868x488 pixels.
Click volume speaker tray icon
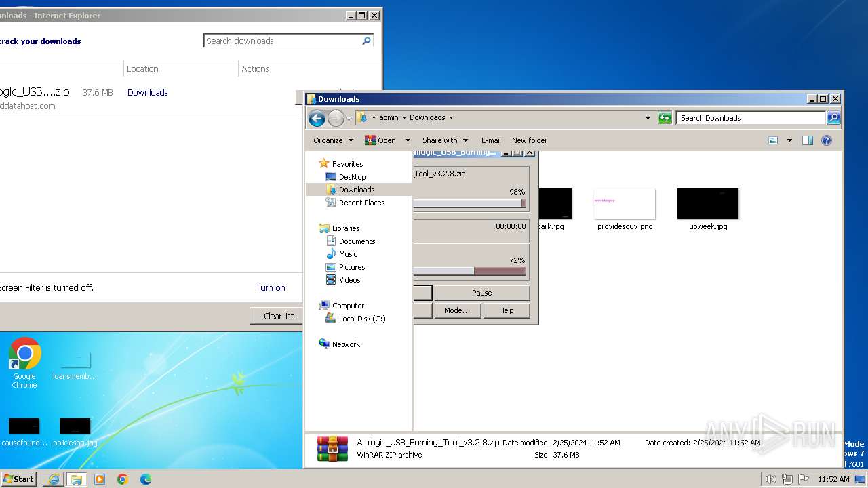click(770, 479)
